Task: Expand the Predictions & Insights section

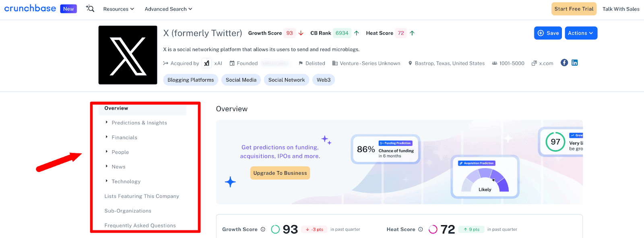Action: coord(139,123)
